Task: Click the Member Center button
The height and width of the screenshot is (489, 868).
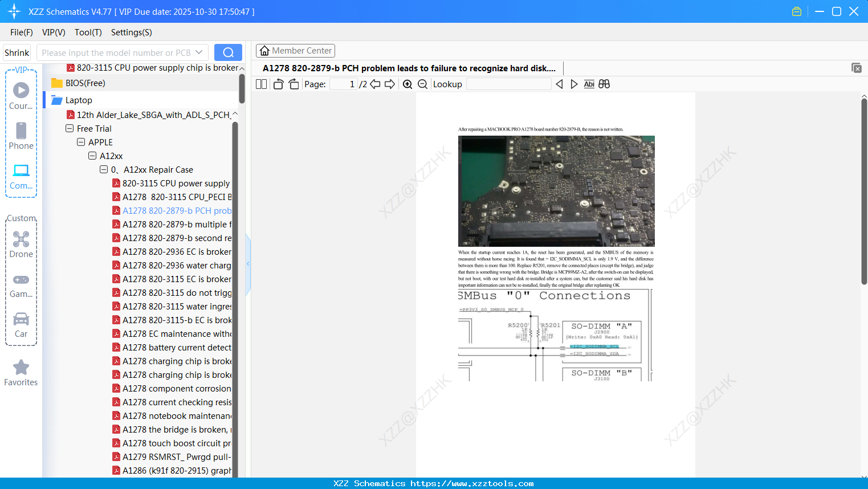Action: click(295, 51)
